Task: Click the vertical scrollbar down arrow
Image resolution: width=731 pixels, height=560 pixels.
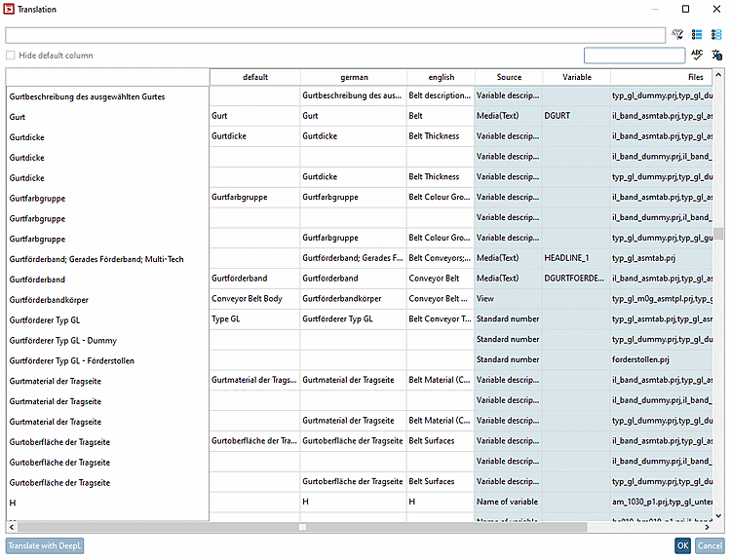Action: (x=719, y=516)
